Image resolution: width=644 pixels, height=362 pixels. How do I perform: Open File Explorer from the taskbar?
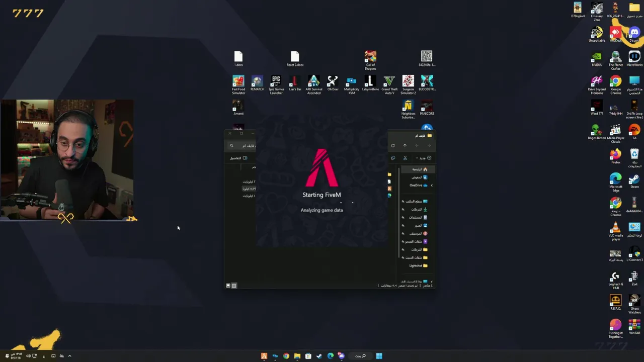click(x=297, y=356)
